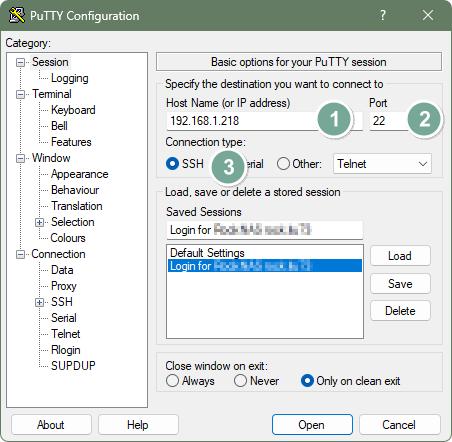Select the highlighted 'Login for' saved session

265,266
